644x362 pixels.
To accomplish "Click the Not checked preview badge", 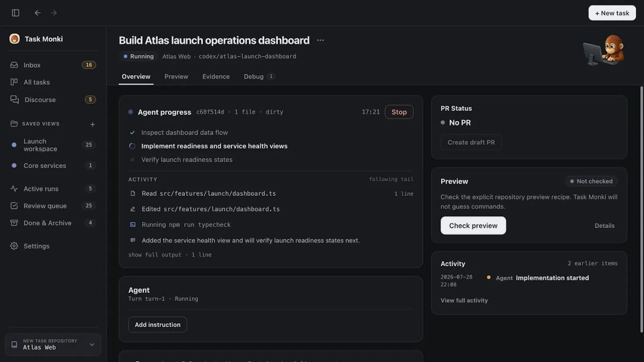I will 591,181.
